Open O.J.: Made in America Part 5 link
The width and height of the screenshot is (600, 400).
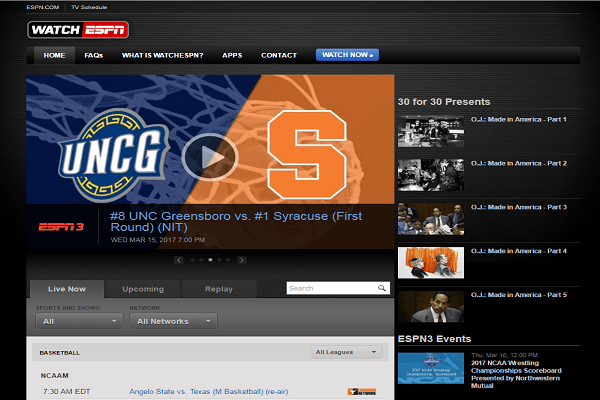[x=519, y=295]
